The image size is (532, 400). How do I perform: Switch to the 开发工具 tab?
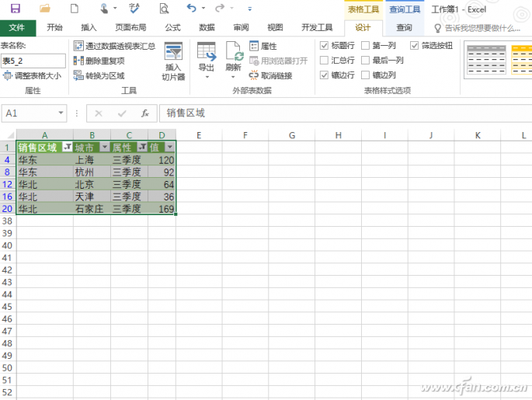click(317, 28)
